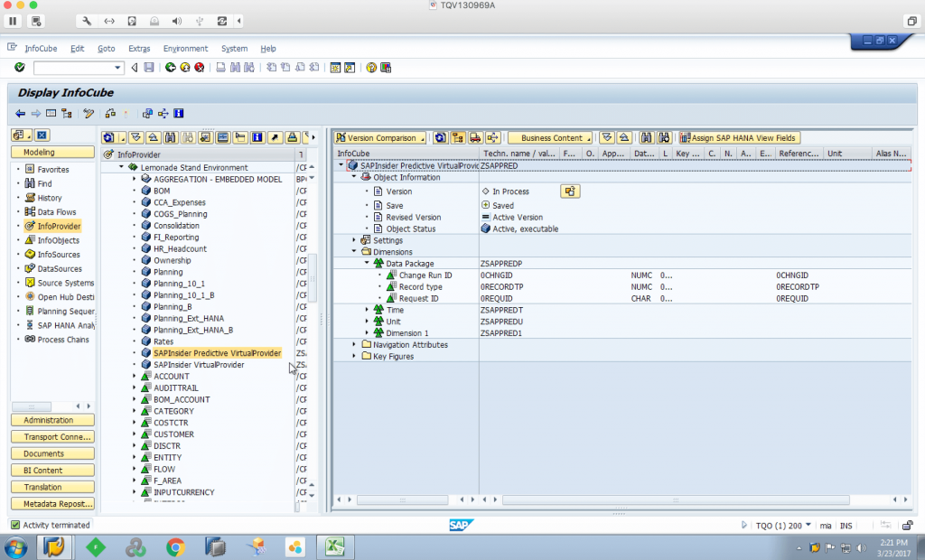Open the System menu
Viewport: 925px width, 560px height.
tap(234, 49)
